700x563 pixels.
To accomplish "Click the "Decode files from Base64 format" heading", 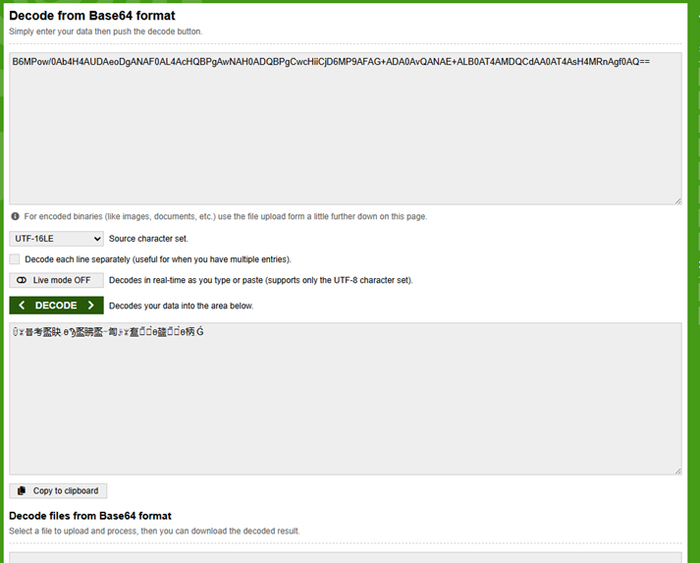I will click(x=91, y=515).
